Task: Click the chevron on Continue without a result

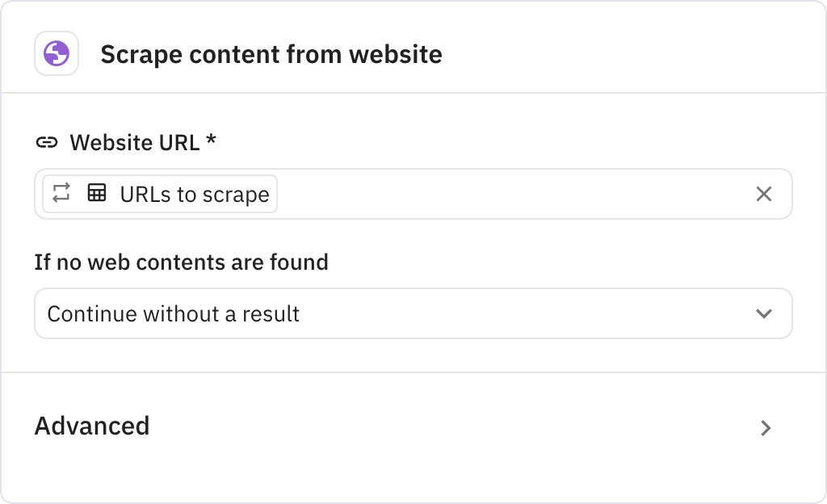Action: pyautogui.click(x=765, y=313)
